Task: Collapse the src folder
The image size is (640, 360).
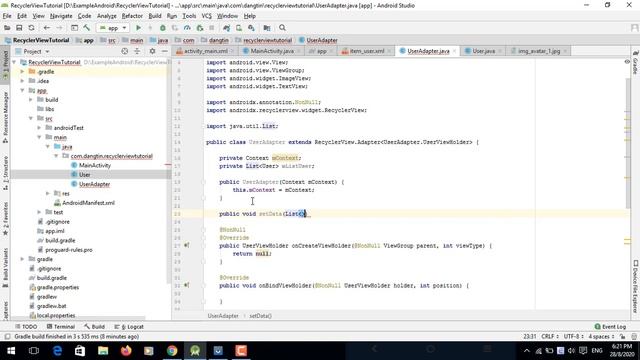Action: pos(31,118)
